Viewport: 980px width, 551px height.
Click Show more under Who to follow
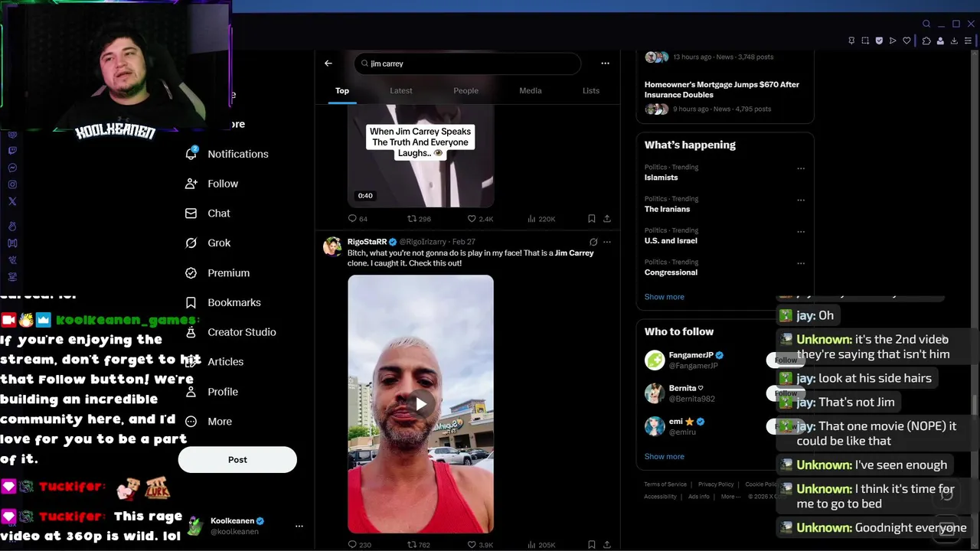(664, 457)
